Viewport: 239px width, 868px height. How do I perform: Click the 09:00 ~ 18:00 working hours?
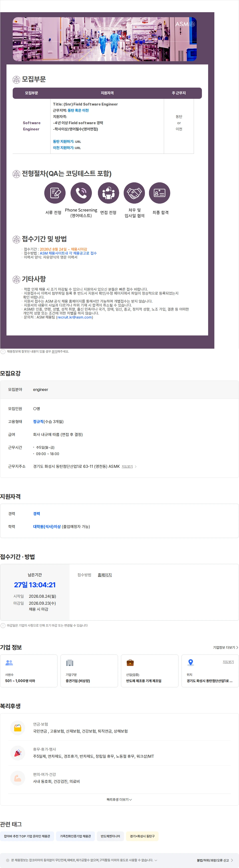[x=48, y=454]
